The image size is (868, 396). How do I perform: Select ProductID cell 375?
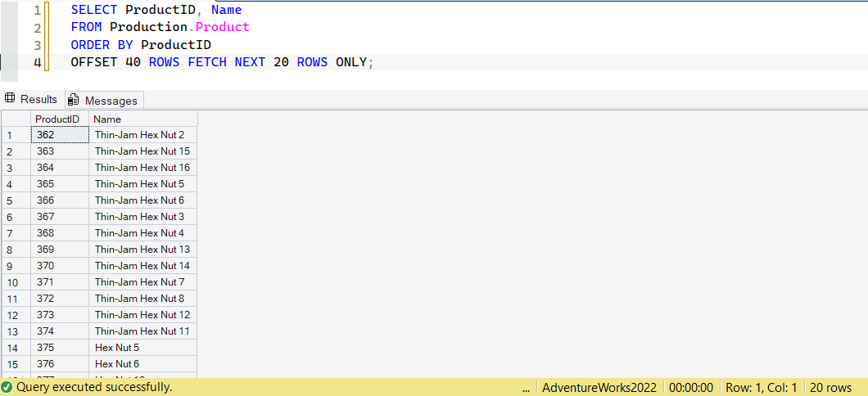coord(60,348)
